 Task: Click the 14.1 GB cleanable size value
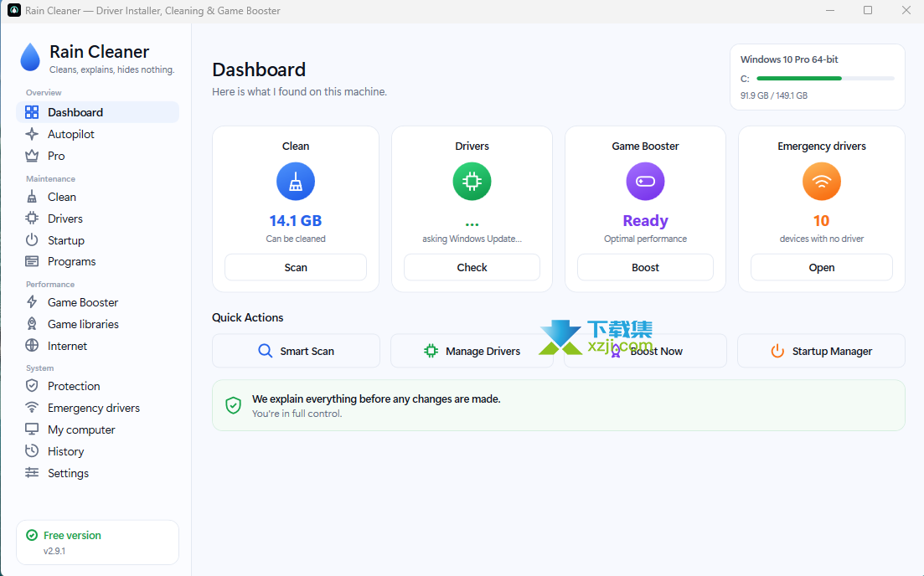(295, 221)
